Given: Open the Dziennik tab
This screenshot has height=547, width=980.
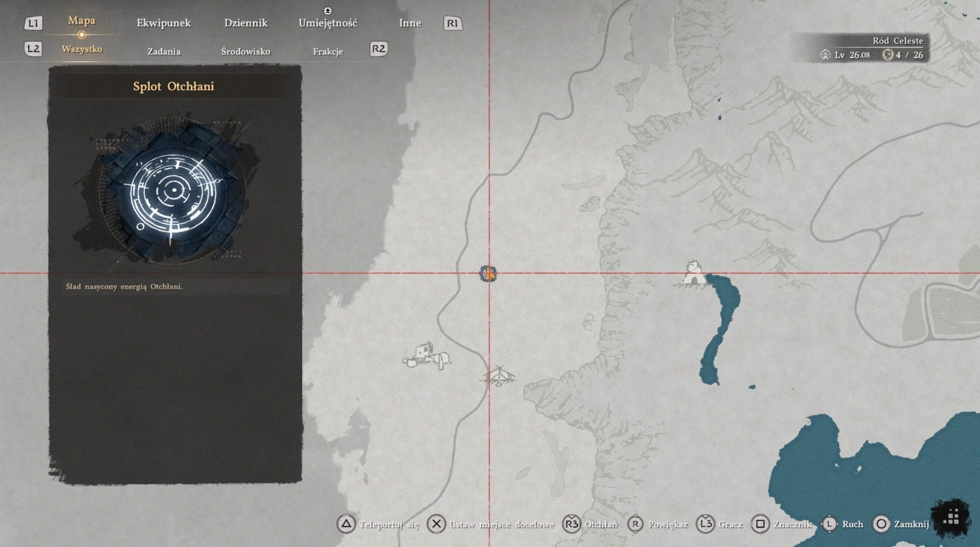Looking at the screenshot, I should 245,23.
